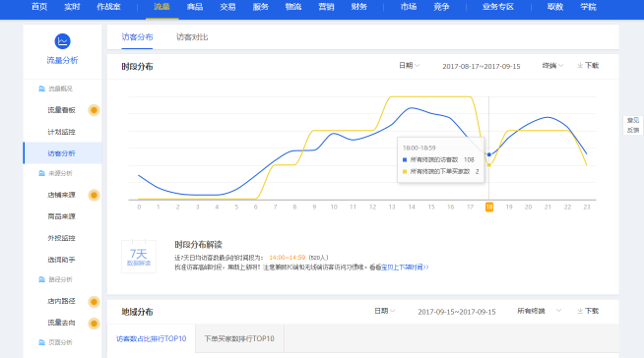The height and width of the screenshot is (358, 644).
Task: Click the 7天 数据解读 box
Action: 139,257
